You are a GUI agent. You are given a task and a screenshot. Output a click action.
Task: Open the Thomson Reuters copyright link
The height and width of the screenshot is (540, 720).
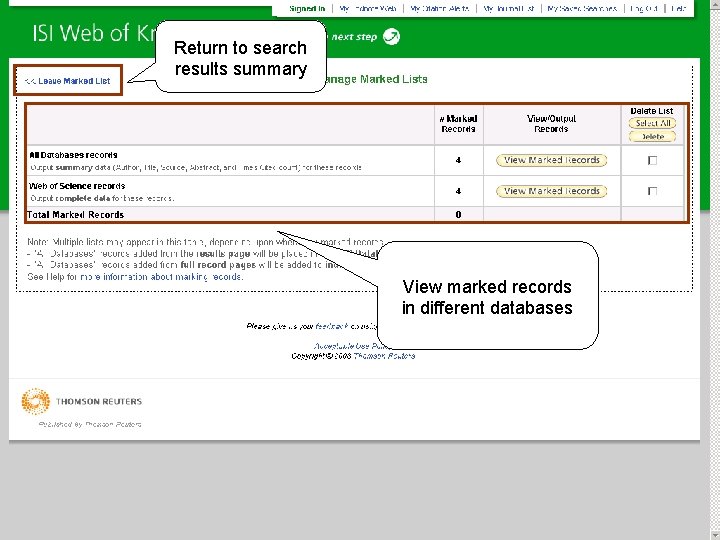point(384,356)
